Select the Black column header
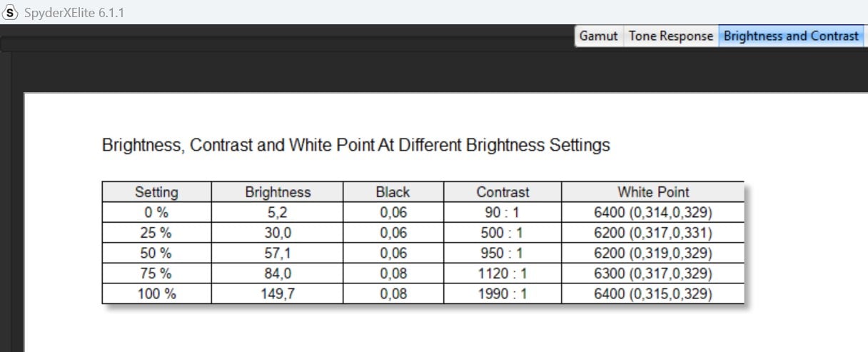 (x=393, y=191)
